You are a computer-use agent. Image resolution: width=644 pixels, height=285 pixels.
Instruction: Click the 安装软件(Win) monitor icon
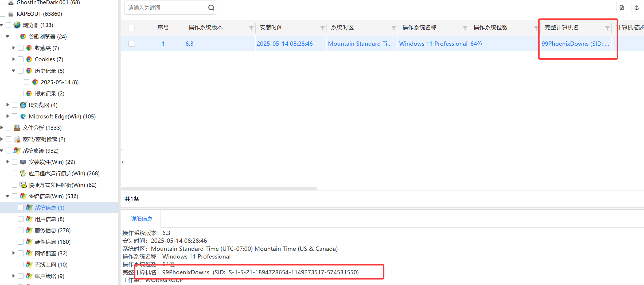tap(23, 162)
